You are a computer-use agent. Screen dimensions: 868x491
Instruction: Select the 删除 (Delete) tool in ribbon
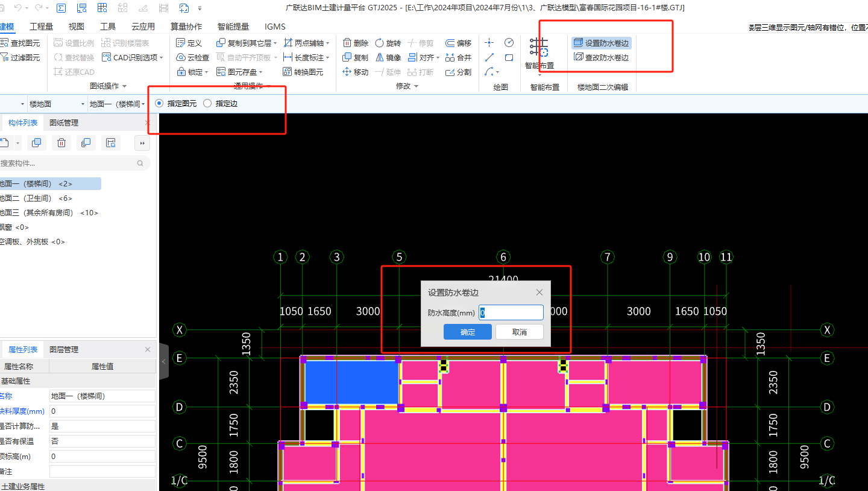355,43
